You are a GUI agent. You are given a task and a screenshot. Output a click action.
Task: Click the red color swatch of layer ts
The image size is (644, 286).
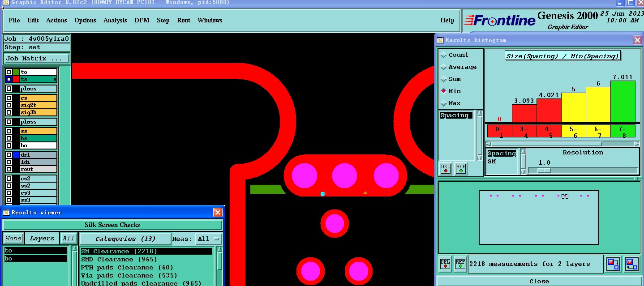tap(16, 79)
